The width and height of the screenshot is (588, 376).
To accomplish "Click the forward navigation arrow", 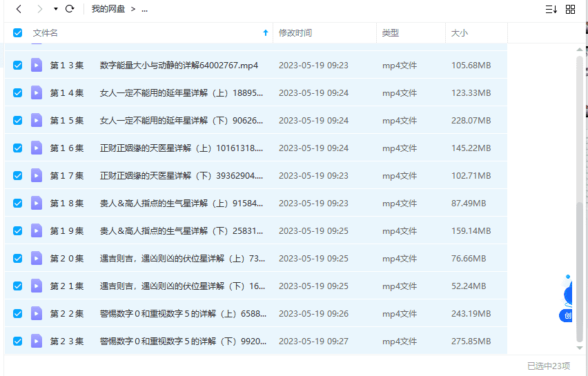I will [39, 9].
